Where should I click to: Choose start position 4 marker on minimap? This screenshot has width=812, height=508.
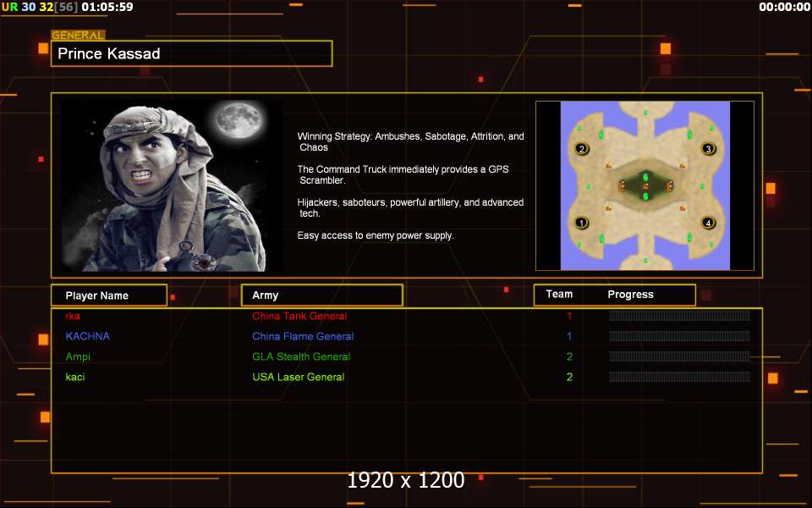pos(709,223)
